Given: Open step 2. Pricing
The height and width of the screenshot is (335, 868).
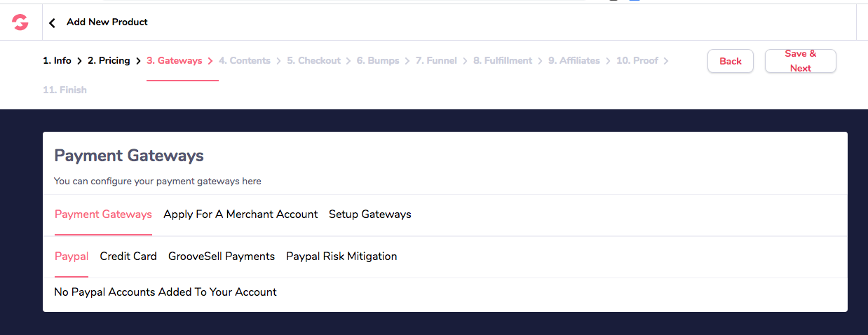Looking at the screenshot, I should pos(109,61).
